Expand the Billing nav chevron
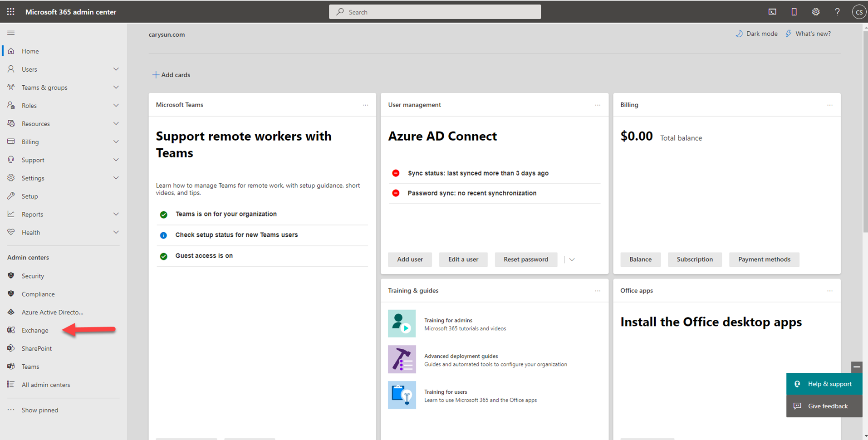This screenshot has width=868, height=440. (x=116, y=142)
